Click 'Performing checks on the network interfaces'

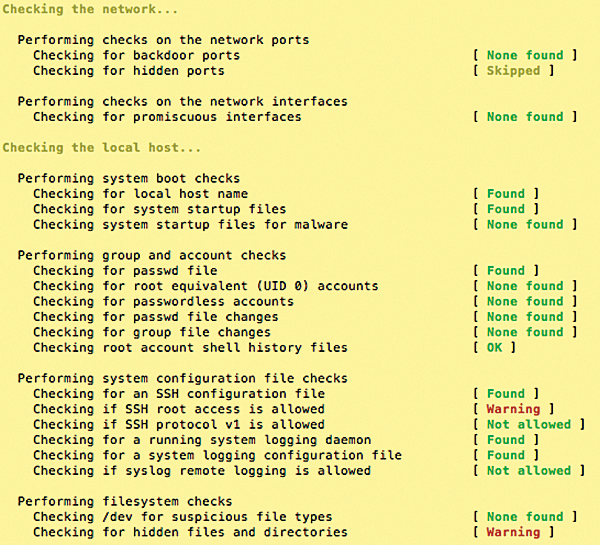183,102
